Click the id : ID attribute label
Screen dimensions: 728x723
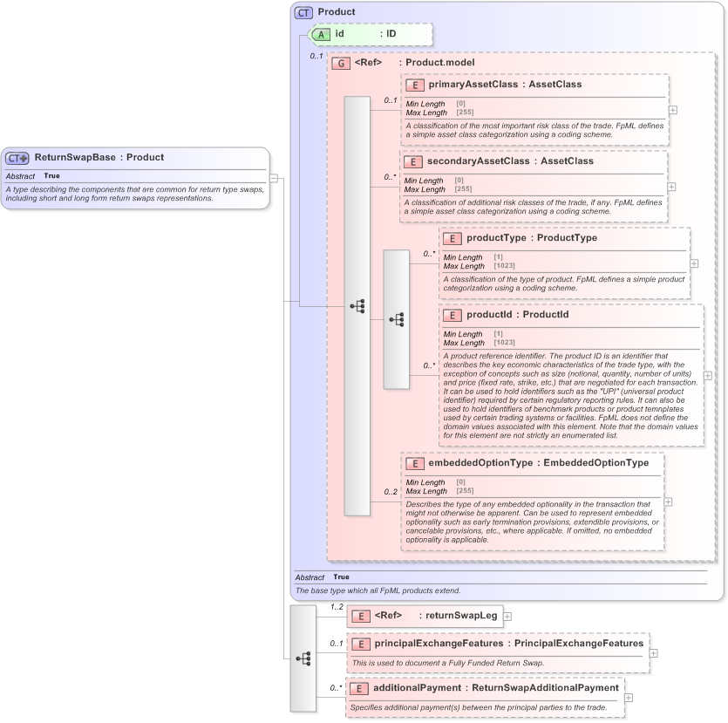[365, 34]
